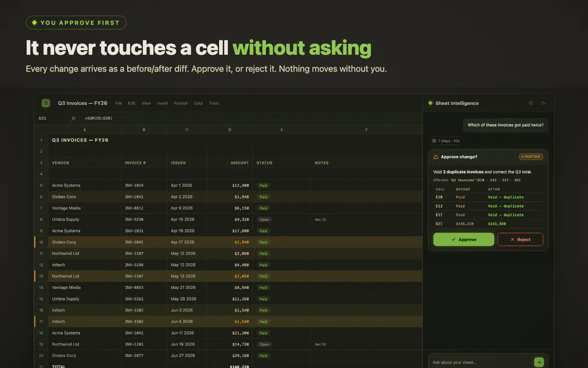Open the File menu

(x=119, y=103)
